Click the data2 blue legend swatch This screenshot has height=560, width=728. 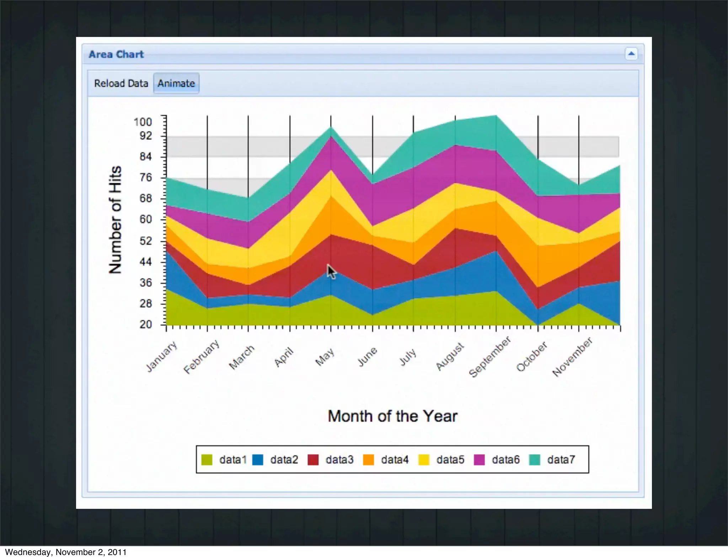point(258,459)
